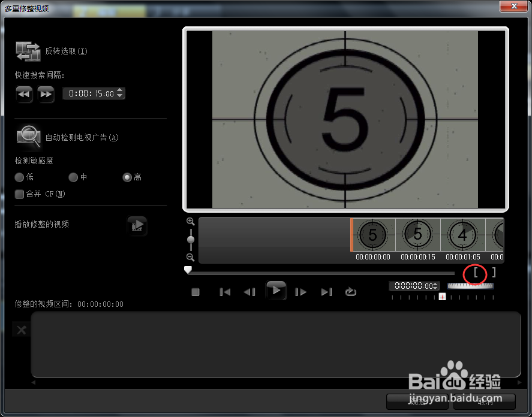Click the 反转选取 invert selection icon
Viewport: 532px width, 417px height.
click(28, 52)
